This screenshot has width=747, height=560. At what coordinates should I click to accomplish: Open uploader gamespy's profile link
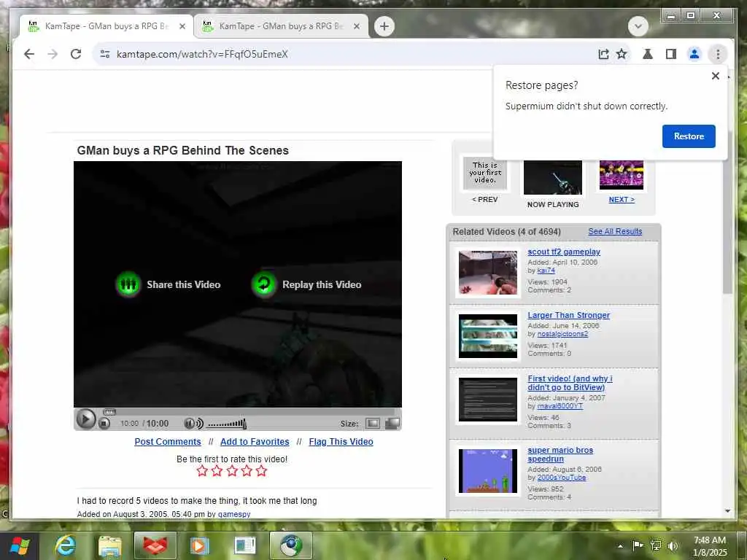click(x=234, y=514)
